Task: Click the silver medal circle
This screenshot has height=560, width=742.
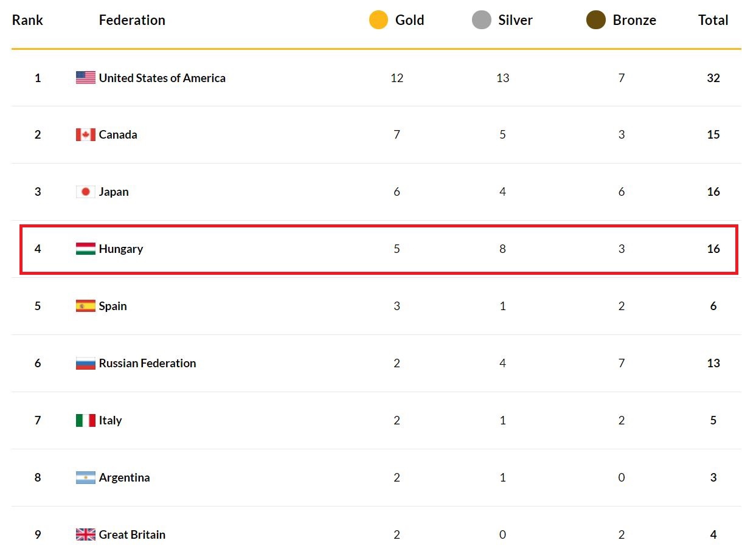Action: point(481,20)
